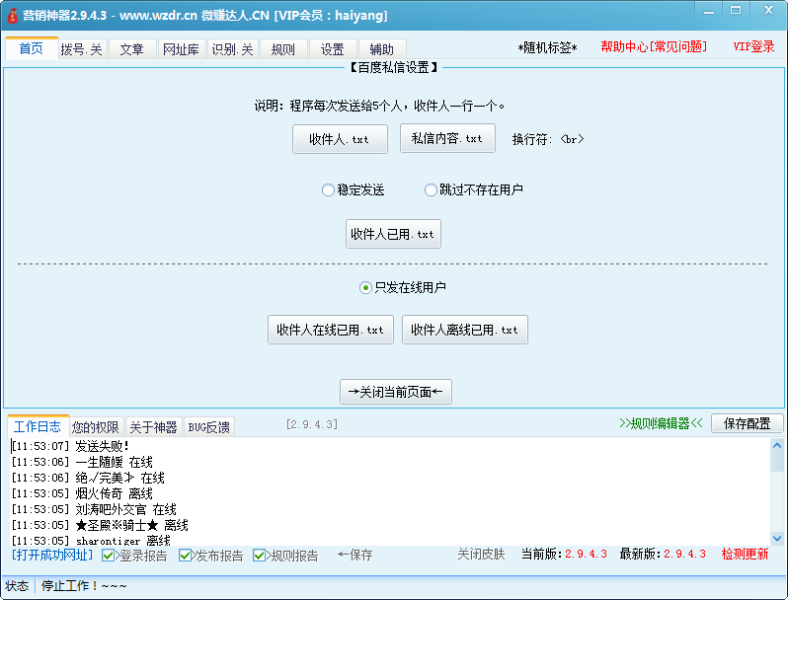
Task: Uncheck the 发布报告 checkbox
Action: coord(186,556)
